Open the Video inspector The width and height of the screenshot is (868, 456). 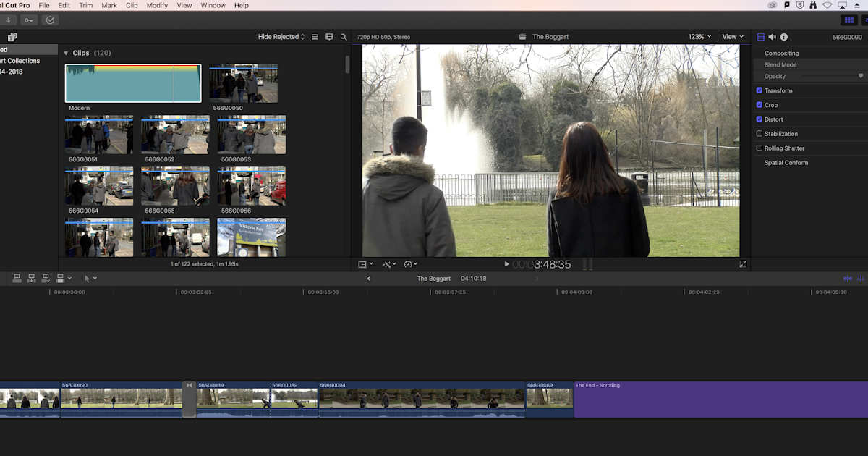pyautogui.click(x=760, y=36)
